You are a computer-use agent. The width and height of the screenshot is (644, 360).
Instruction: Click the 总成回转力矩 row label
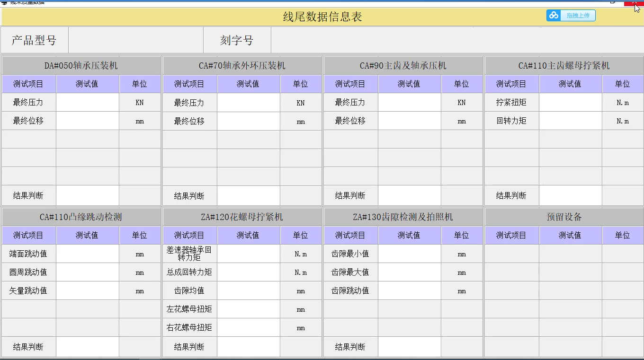(x=189, y=272)
